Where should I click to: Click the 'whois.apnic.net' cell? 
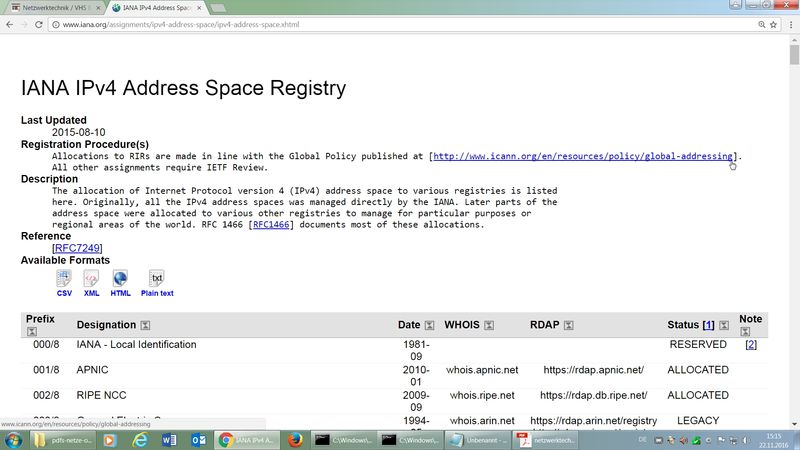[x=482, y=370]
